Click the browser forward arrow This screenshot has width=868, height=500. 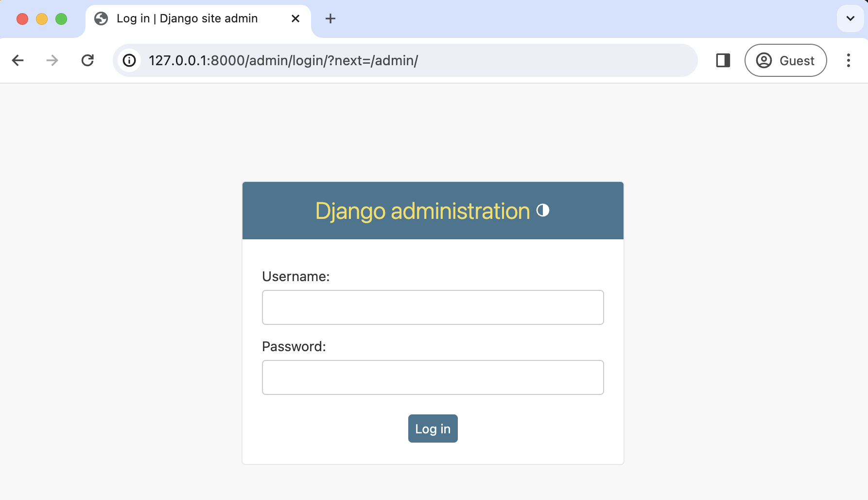point(52,60)
